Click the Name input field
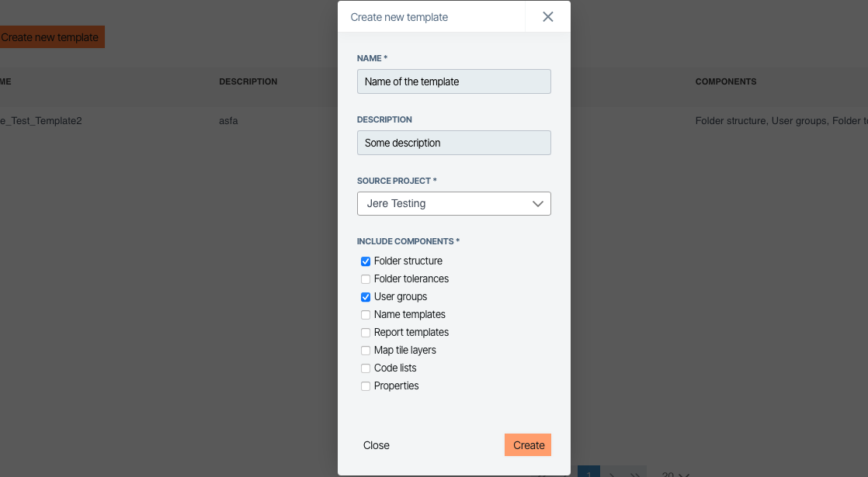Screen dimensions: 868x477 [x=453, y=81]
